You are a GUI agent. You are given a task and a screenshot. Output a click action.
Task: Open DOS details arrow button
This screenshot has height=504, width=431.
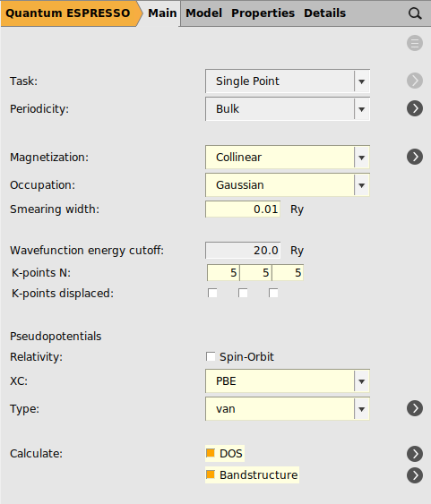coord(415,454)
